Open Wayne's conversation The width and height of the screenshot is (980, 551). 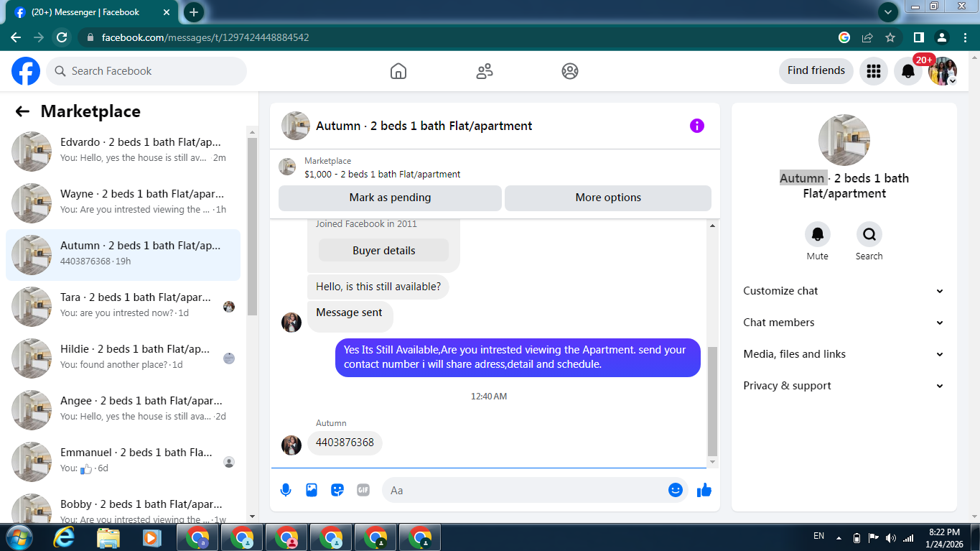(x=123, y=203)
